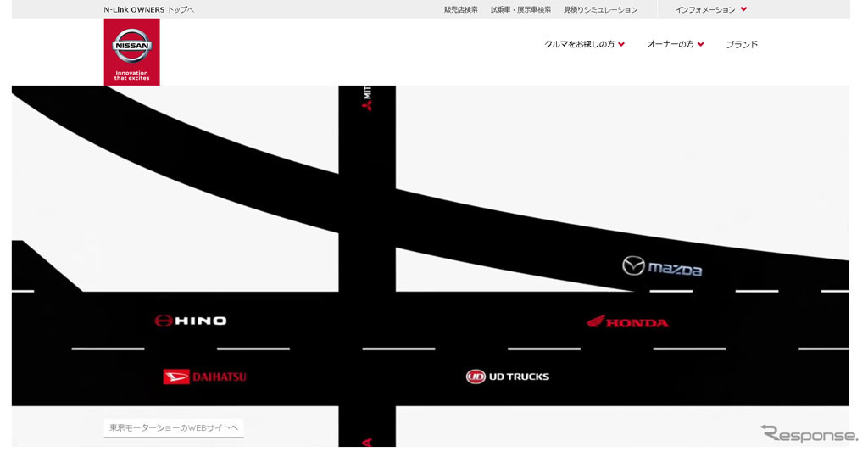Select the UD Trucks logo on the map
This screenshot has height=452, width=868.
pyautogui.click(x=508, y=377)
